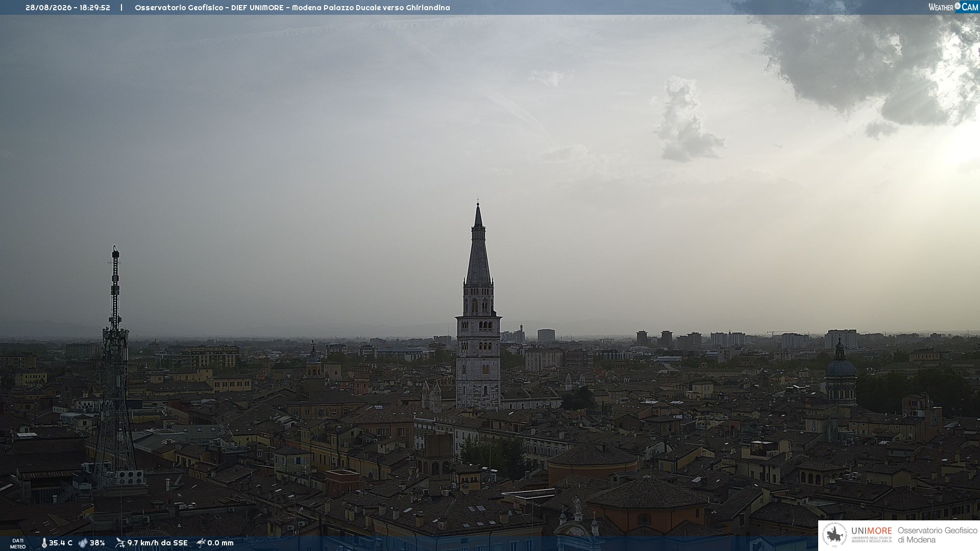Click the 35.4 C temperature reading
This screenshot has width=980, height=551.
[61, 543]
